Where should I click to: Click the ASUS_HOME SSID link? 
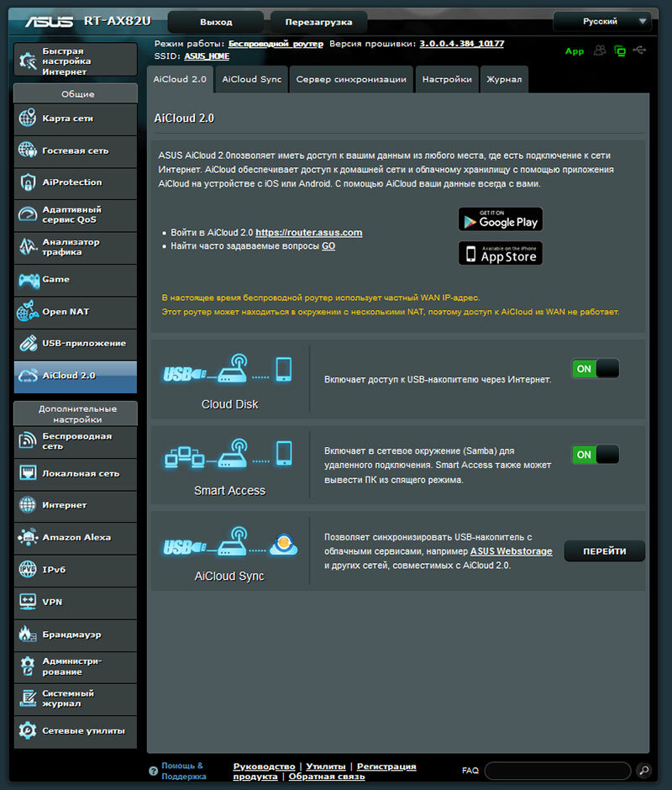[207, 56]
